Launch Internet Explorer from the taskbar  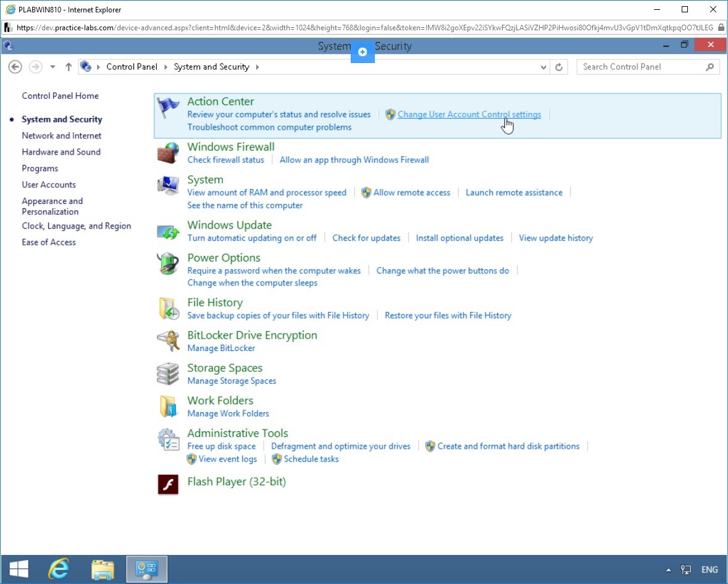click(x=59, y=569)
